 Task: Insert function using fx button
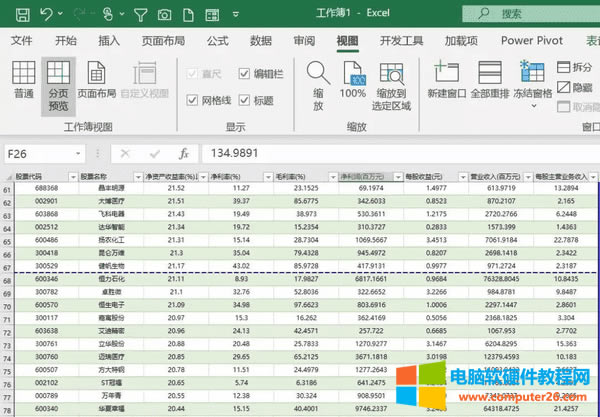[184, 154]
